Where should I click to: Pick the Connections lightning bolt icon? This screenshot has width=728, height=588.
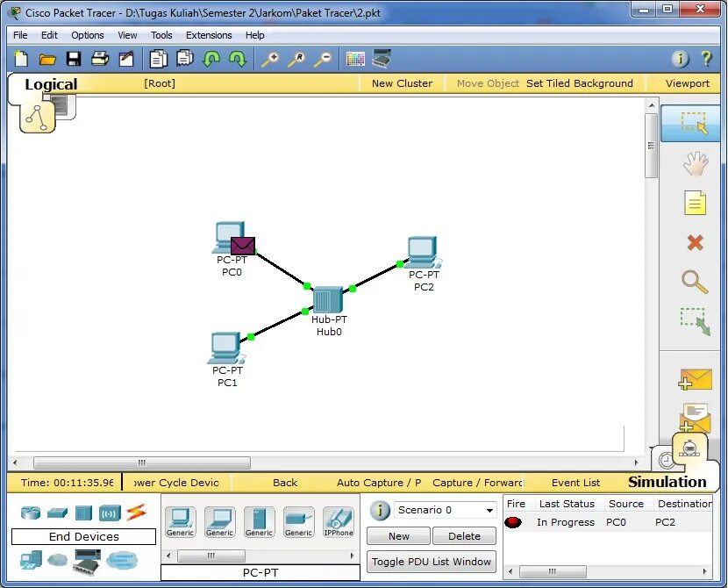pos(137,513)
